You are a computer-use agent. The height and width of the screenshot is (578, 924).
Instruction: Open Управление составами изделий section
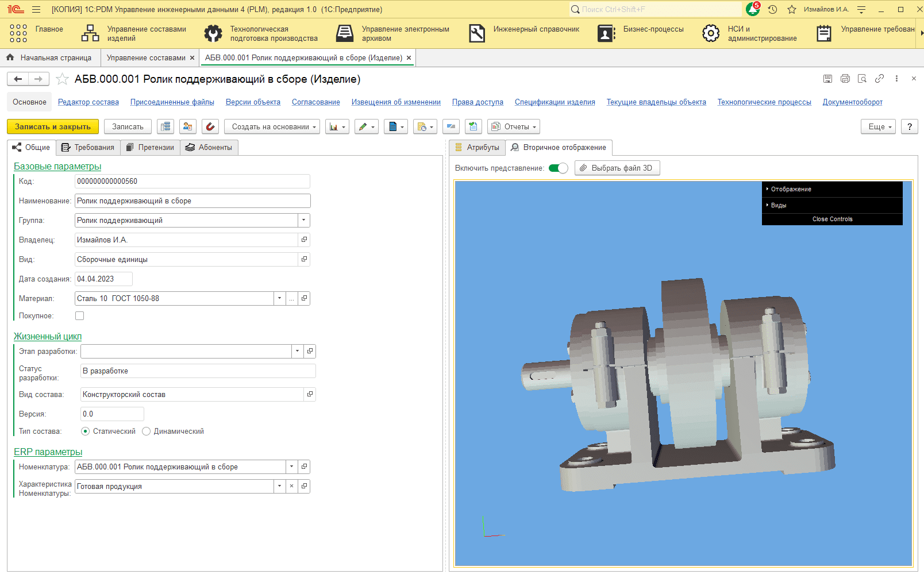[134, 33]
